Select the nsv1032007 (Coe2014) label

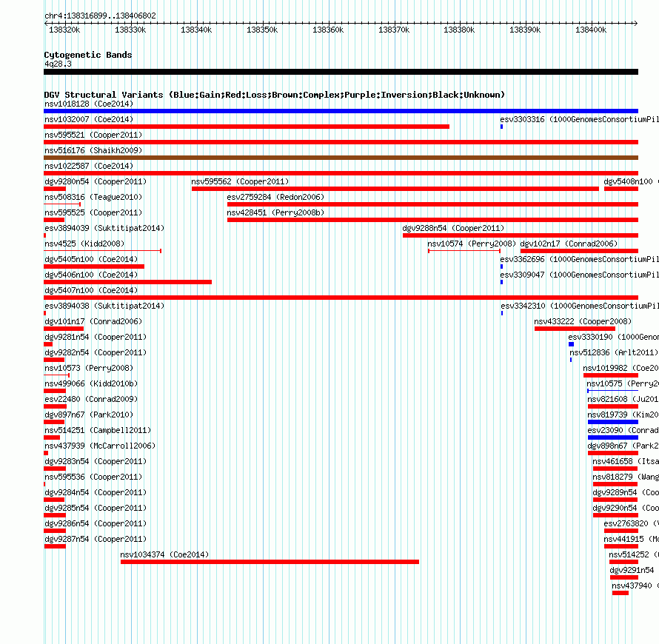(x=89, y=119)
